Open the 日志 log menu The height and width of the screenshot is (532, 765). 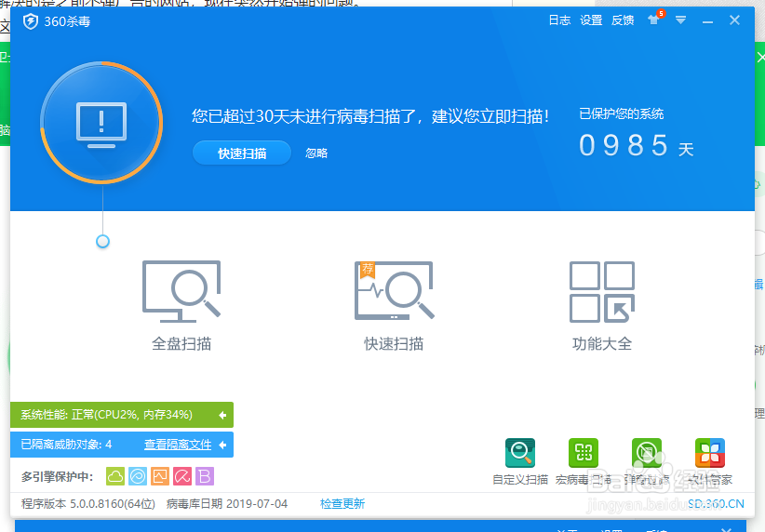559,20
